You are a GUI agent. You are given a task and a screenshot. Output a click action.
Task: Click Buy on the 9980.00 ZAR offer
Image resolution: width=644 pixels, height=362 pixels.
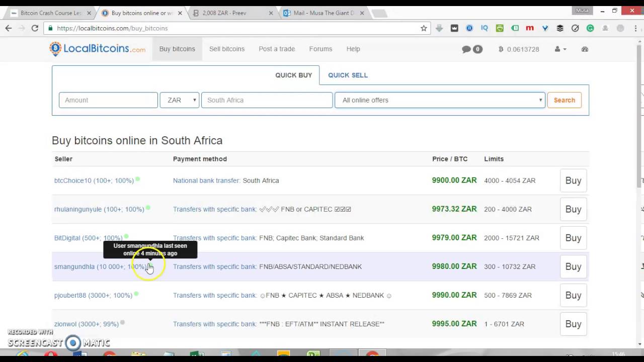(x=573, y=266)
